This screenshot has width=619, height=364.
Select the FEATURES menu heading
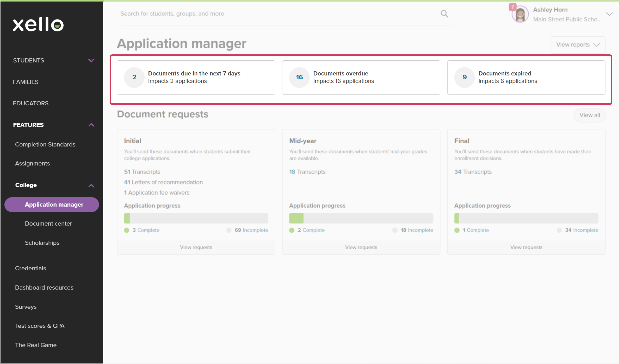pyautogui.click(x=28, y=125)
